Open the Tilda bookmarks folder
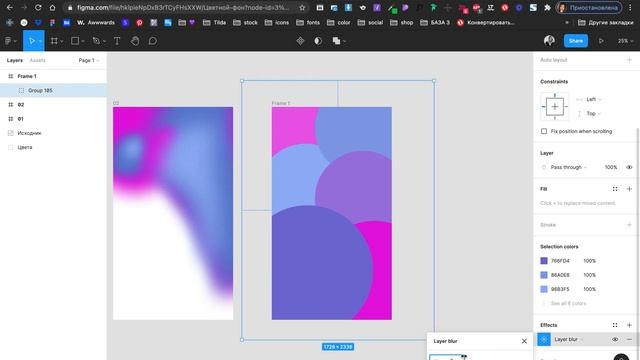Screen dimensions: 640x360 [x=214, y=22]
